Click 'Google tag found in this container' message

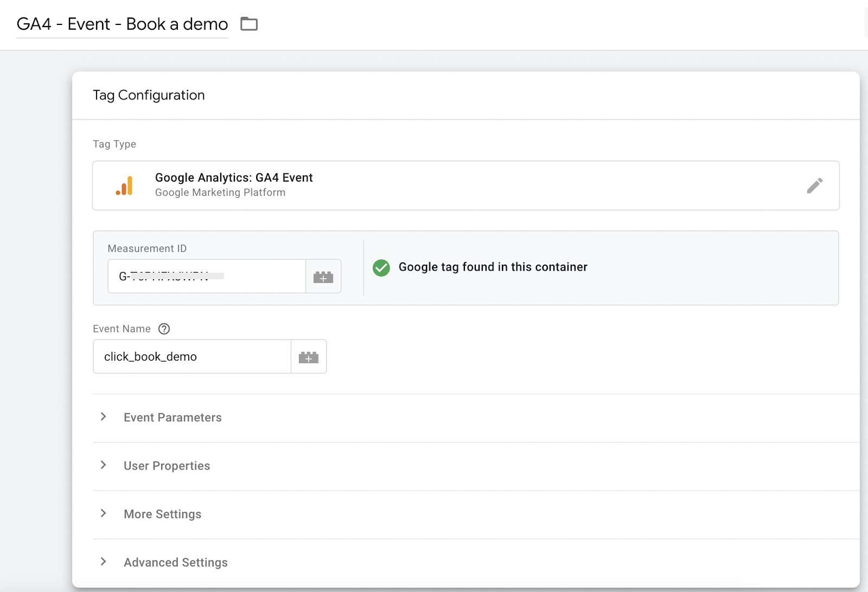[493, 267]
